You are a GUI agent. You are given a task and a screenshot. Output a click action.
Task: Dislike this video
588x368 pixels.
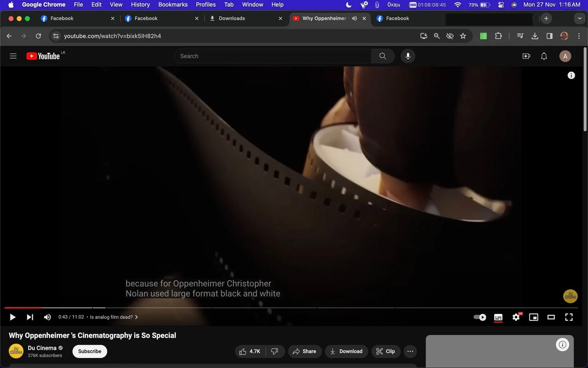(x=275, y=352)
